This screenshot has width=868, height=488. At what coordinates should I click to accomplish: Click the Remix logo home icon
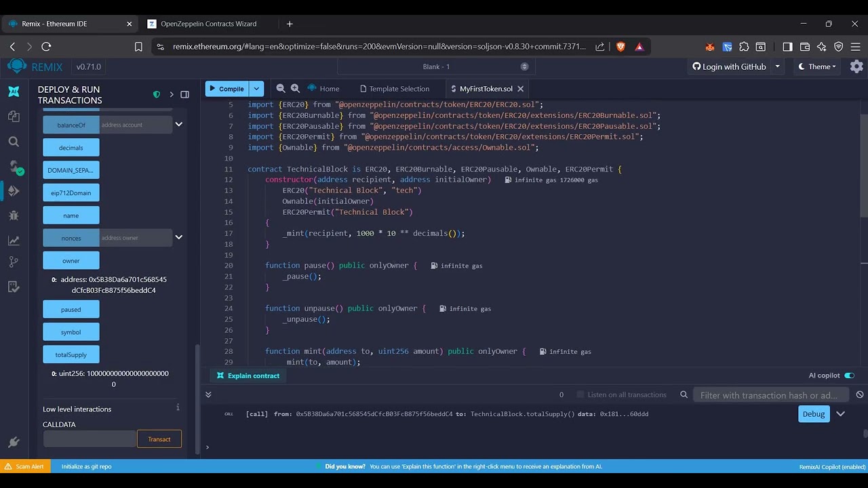point(16,66)
